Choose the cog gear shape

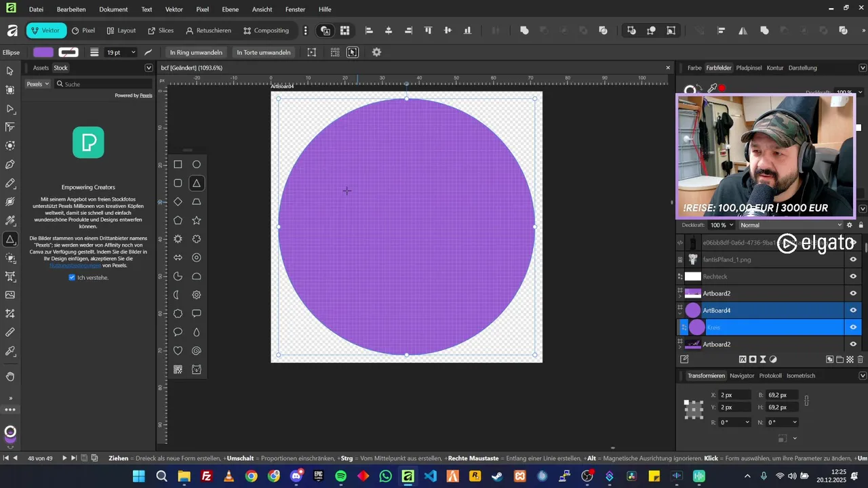click(197, 295)
